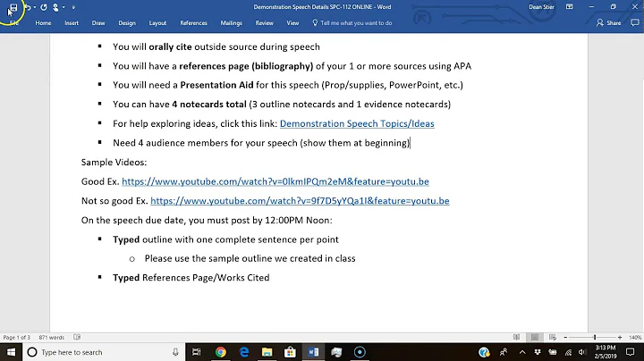The width and height of the screenshot is (644, 361).
Task: Open the Action Center notifications icon
Action: (x=630, y=352)
